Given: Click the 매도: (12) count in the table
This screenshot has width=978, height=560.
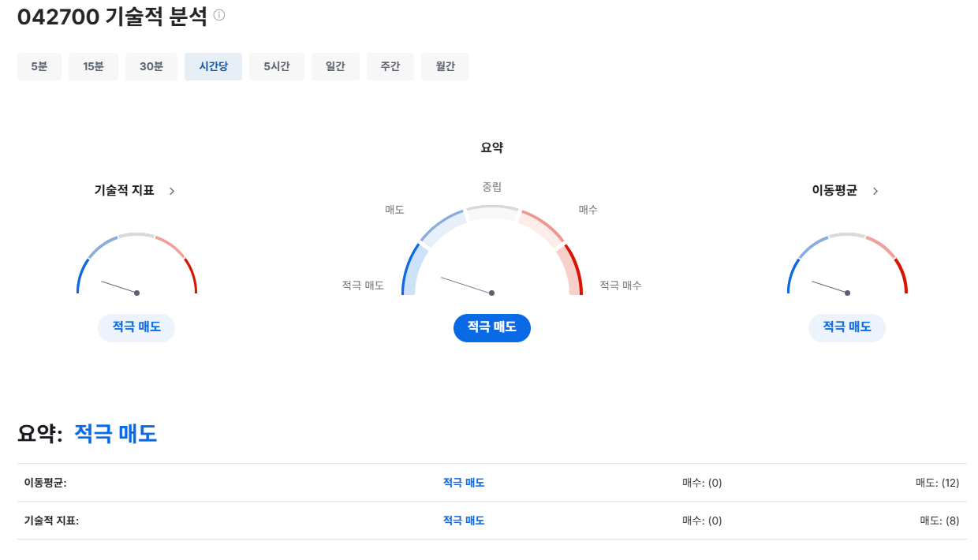Looking at the screenshot, I should [x=939, y=482].
